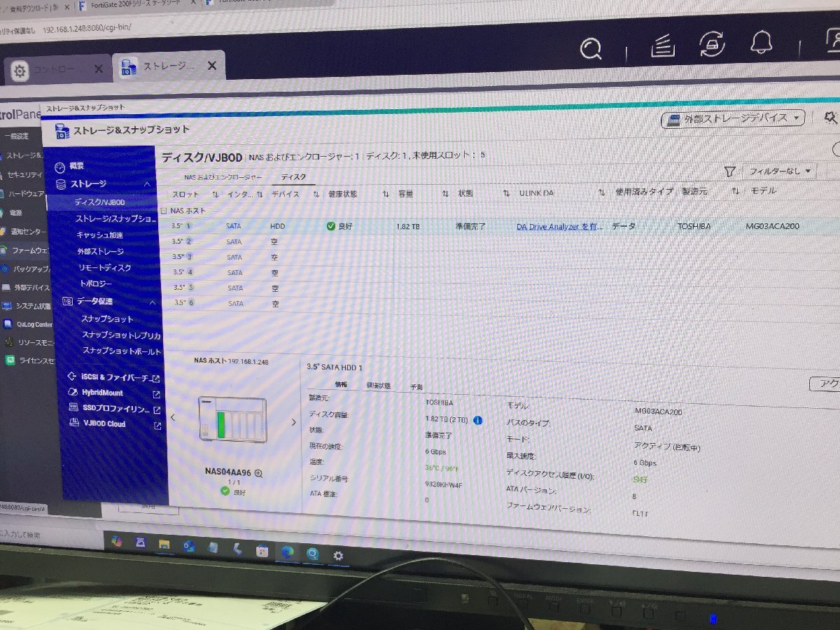The height and width of the screenshot is (630, 840).
Task: Click the Storage & Snapshots app logo icon
Action: tap(62, 130)
